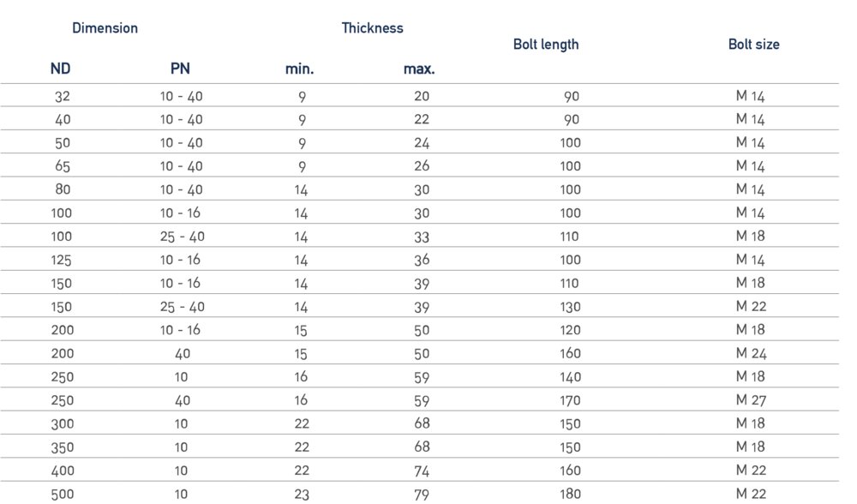Click the Bolt length column header
This screenshot has height=504, width=857.
(545, 45)
